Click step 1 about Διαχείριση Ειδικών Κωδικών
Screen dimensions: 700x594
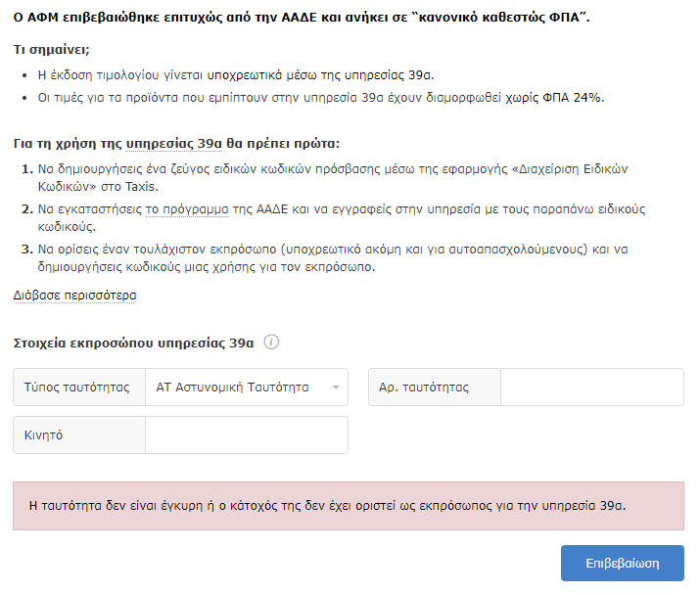pos(333,178)
